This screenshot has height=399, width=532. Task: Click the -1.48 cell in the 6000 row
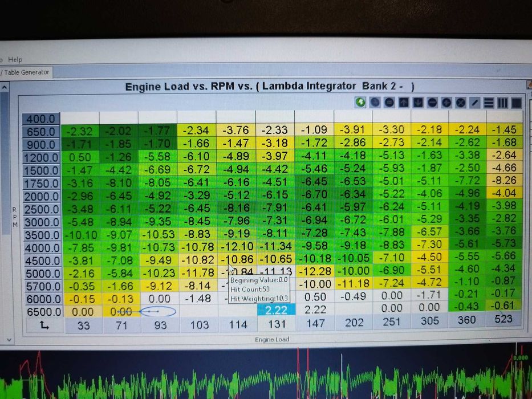pos(198,299)
